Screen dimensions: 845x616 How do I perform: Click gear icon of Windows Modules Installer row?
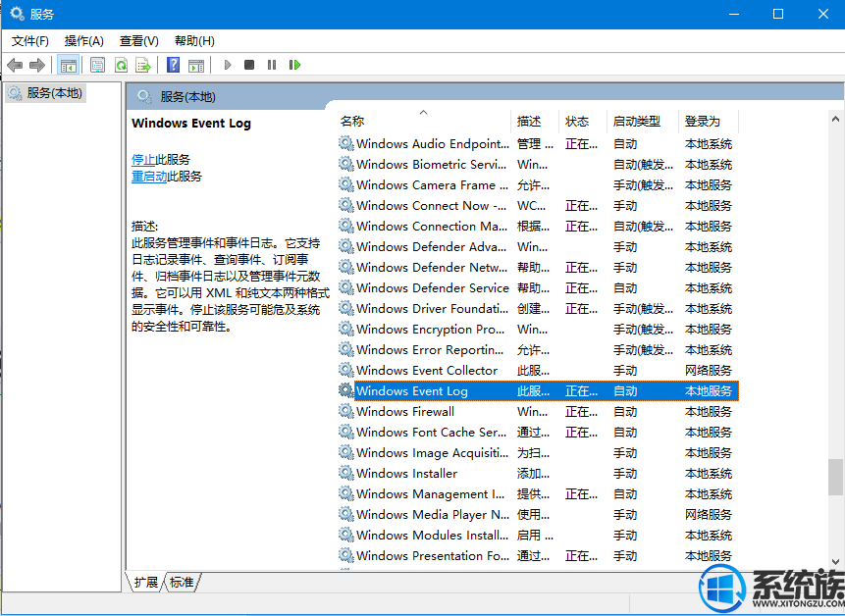[x=346, y=535]
